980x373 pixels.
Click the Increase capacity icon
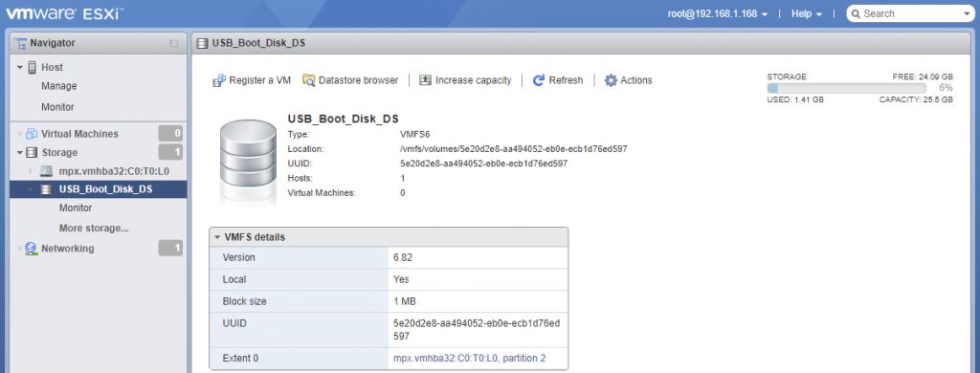(x=425, y=80)
